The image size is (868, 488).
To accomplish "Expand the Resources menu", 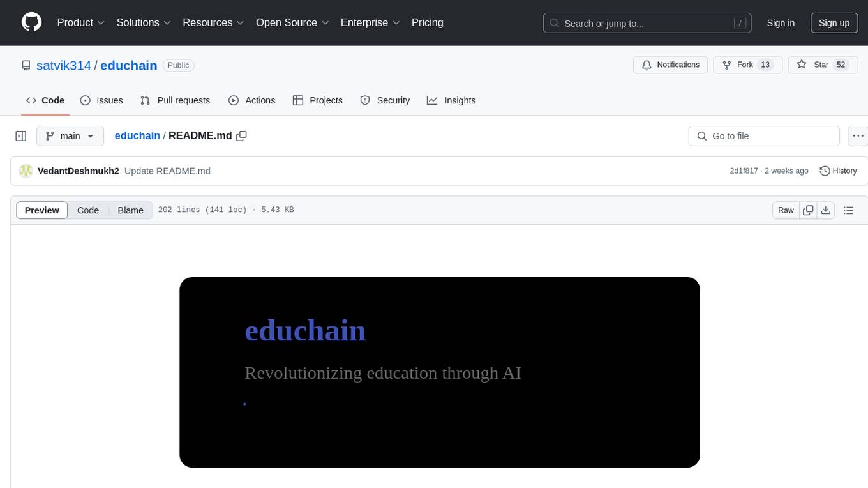I will click(213, 22).
